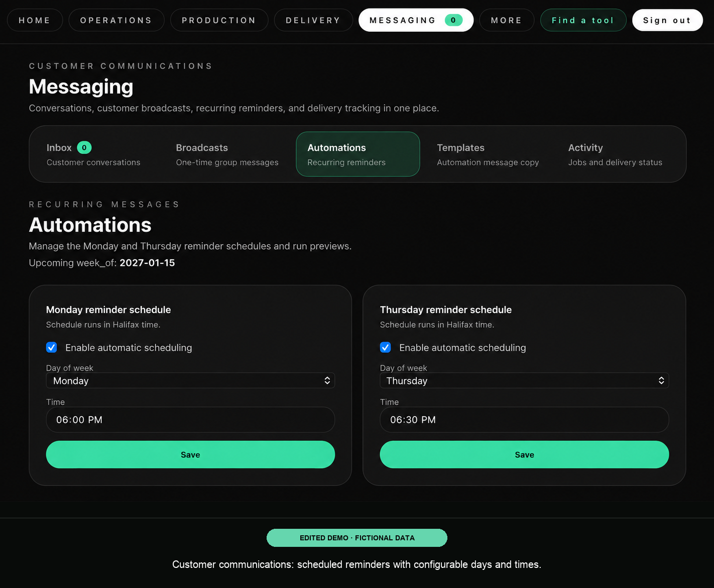
Task: Click the Thursday reminder schedule heading
Action: coord(446,310)
